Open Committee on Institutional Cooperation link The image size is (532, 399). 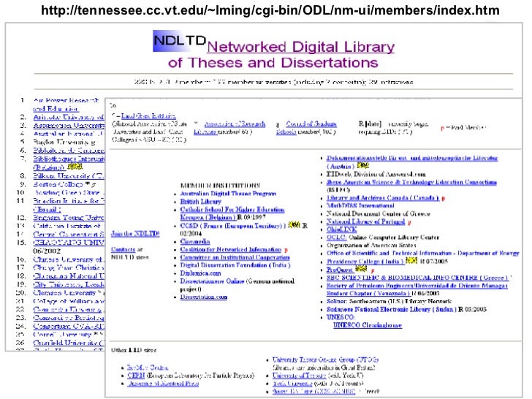[235, 257]
